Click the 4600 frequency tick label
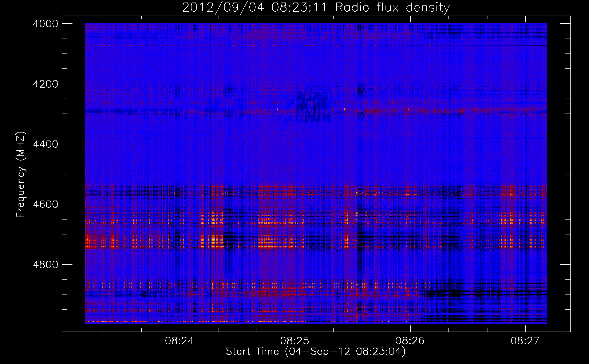This screenshot has width=589, height=364. pyautogui.click(x=46, y=204)
